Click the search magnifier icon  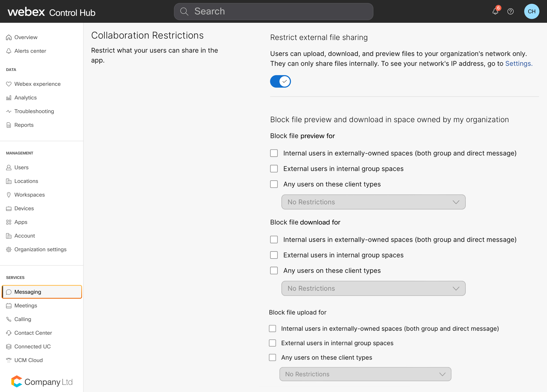pyautogui.click(x=184, y=11)
